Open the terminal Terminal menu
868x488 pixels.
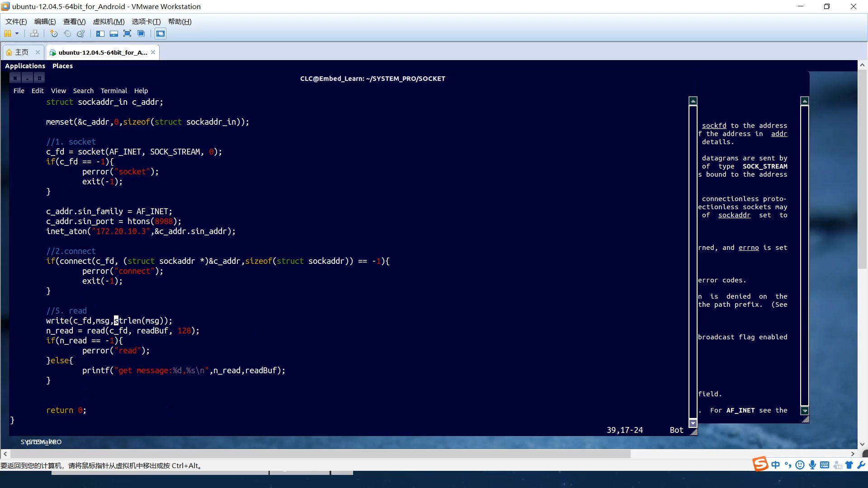[x=113, y=91]
